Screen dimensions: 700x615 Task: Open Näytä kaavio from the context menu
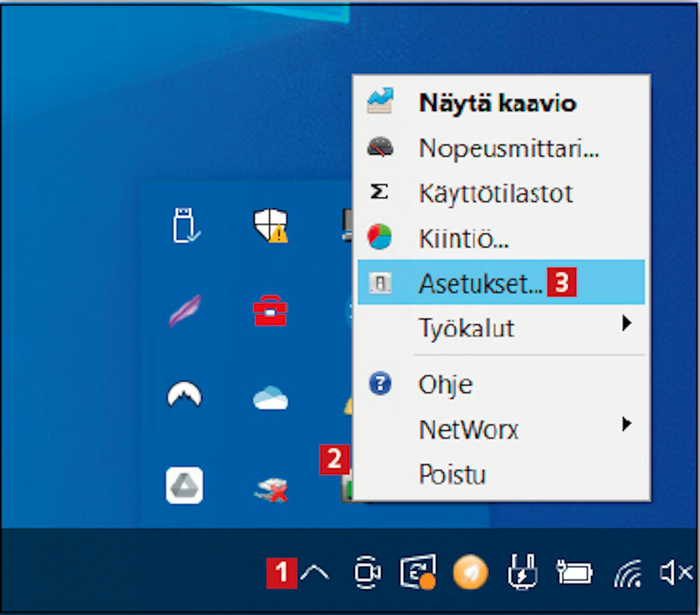pos(501,103)
